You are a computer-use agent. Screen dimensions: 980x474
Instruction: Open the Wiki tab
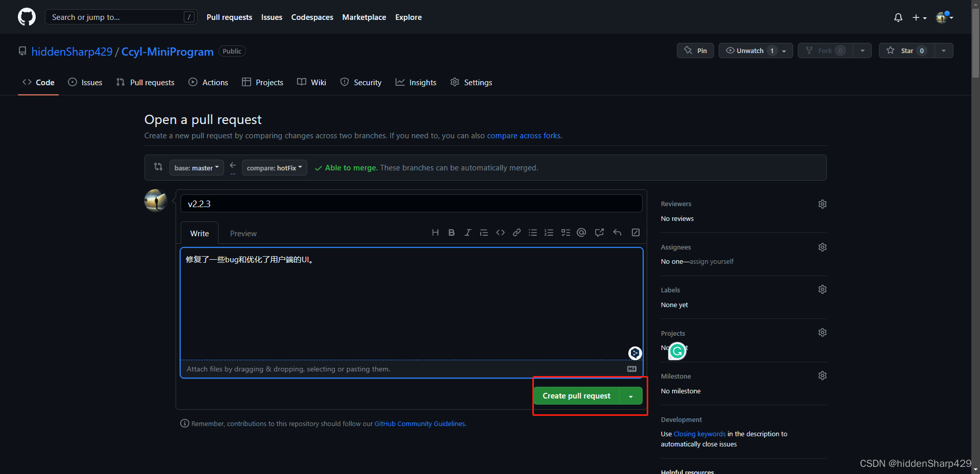(x=311, y=82)
